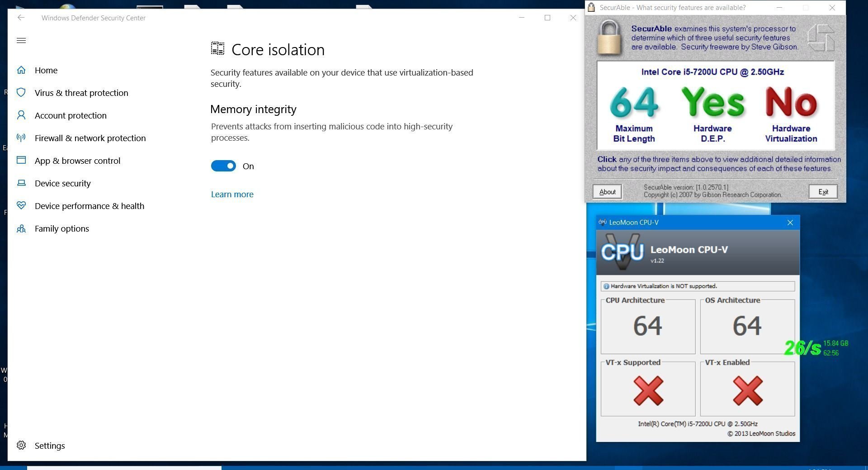Click the Settings gear icon
The image size is (868, 470).
pos(21,445)
